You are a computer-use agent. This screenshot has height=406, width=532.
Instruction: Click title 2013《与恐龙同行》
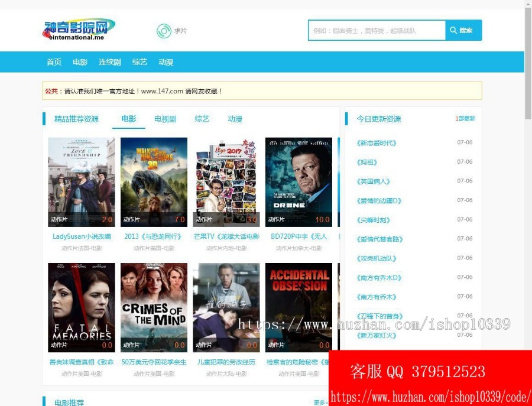tap(153, 236)
